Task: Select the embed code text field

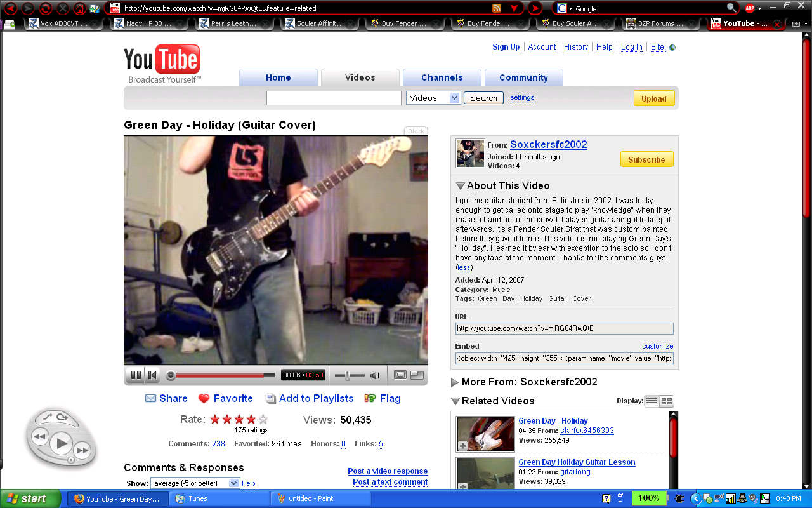Action: 564,358
